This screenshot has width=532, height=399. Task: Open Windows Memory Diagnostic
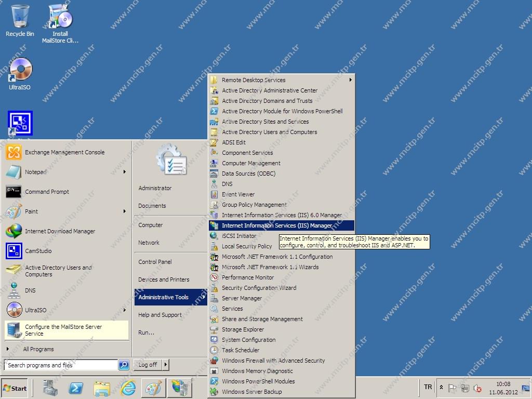coord(282,371)
